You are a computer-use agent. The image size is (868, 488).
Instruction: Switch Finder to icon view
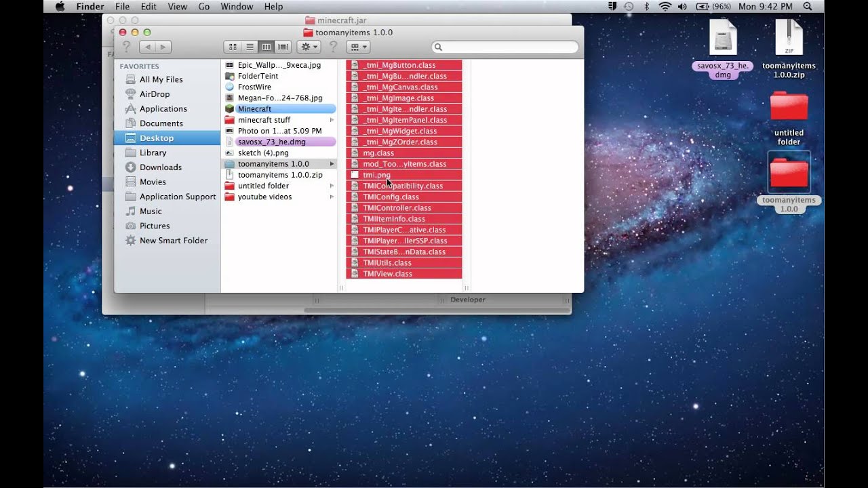tap(233, 47)
